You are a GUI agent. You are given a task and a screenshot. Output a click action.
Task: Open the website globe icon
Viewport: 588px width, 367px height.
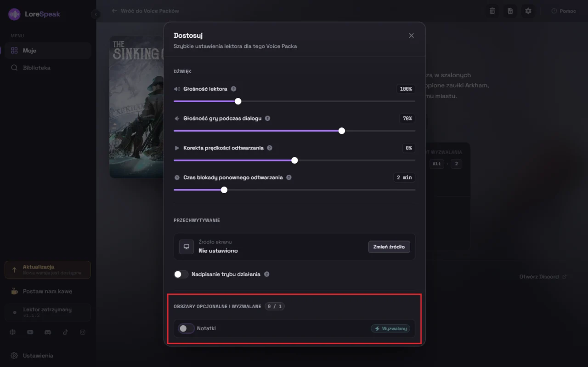(x=13, y=332)
